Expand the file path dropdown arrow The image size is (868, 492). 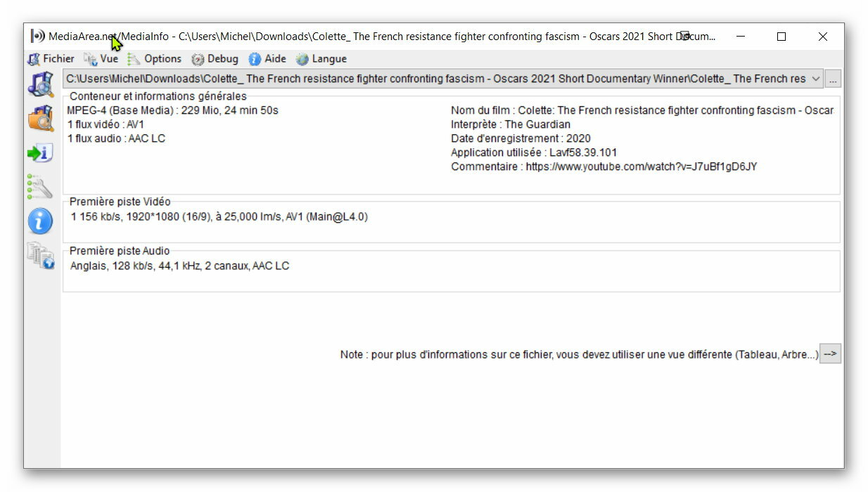pyautogui.click(x=816, y=79)
